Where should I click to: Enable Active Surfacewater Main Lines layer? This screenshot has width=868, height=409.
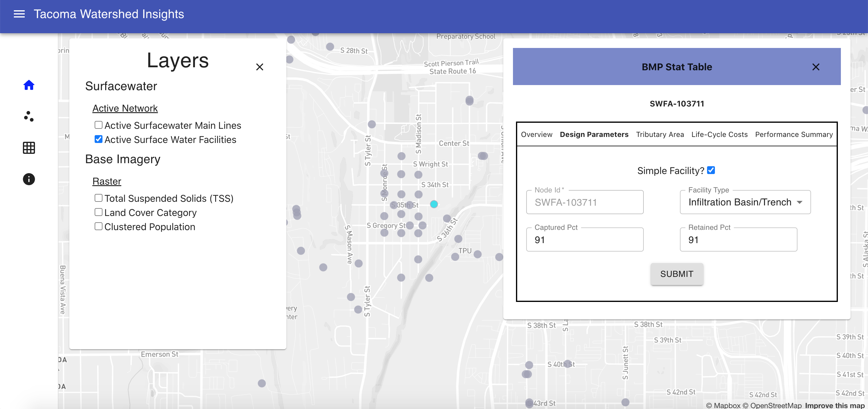[98, 125]
